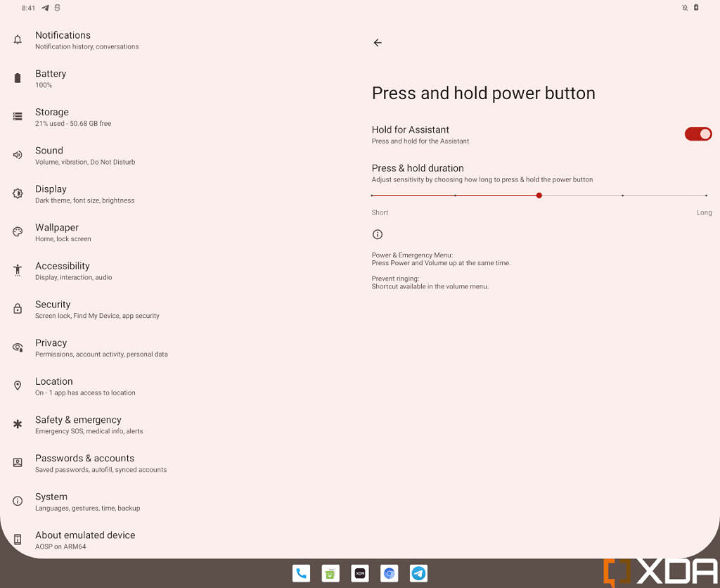Viewport: 720px width, 588px height.
Task: Click the back arrow icon
Action: [x=378, y=43]
